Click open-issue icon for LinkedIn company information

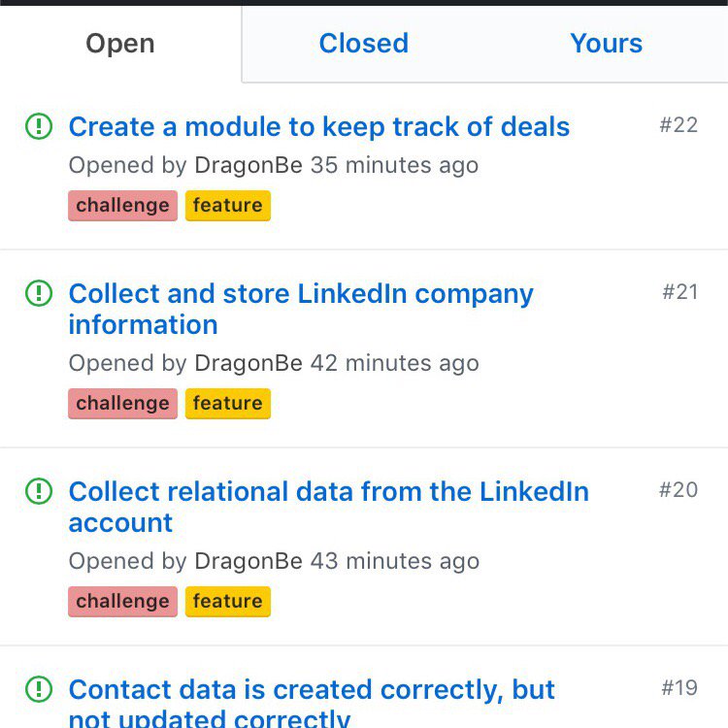pos(38,293)
